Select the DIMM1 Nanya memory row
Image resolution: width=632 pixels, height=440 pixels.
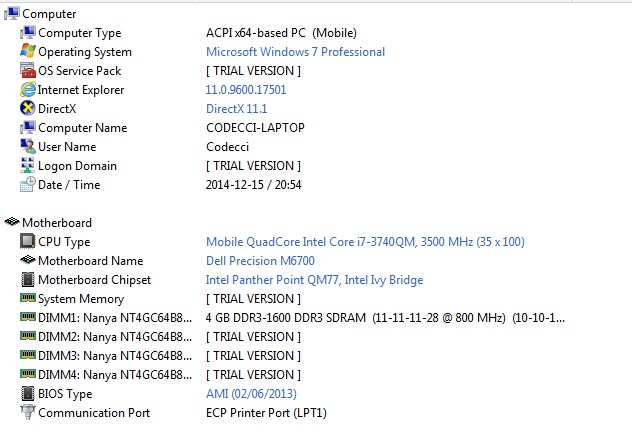click(x=110, y=318)
